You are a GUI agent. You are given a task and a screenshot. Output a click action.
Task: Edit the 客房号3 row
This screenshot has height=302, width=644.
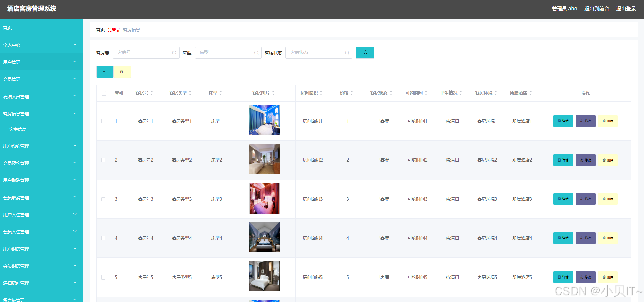[585, 199]
